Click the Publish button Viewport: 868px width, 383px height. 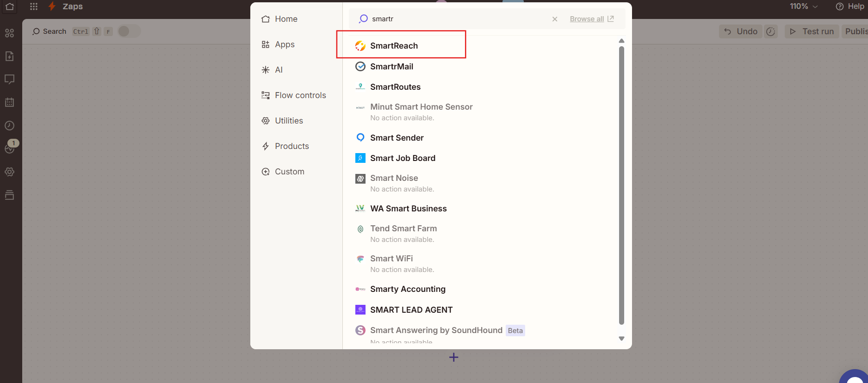pos(855,31)
